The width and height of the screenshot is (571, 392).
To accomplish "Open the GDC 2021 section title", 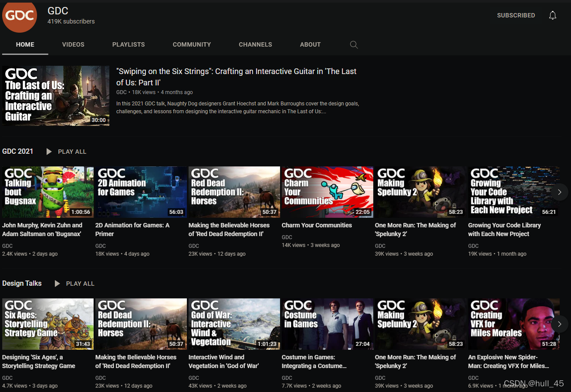I will (x=17, y=151).
